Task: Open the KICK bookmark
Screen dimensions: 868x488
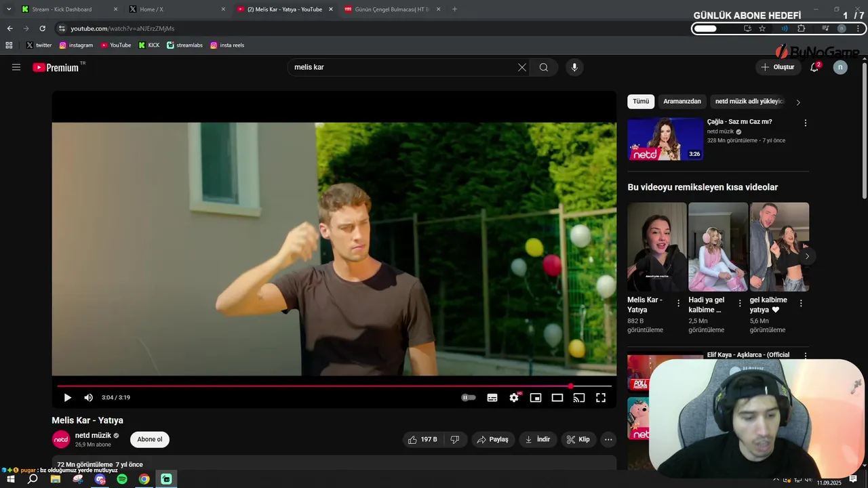Action: pos(149,45)
